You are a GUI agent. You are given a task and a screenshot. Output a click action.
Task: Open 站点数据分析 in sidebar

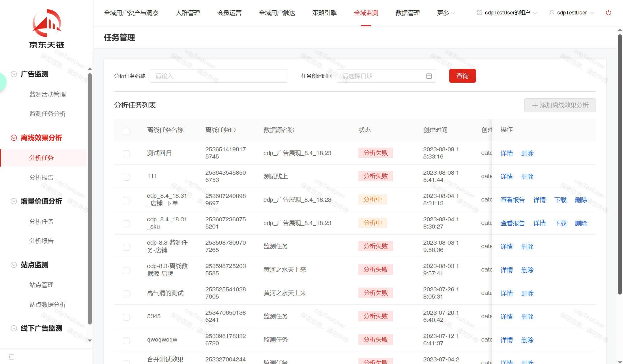coord(48,305)
